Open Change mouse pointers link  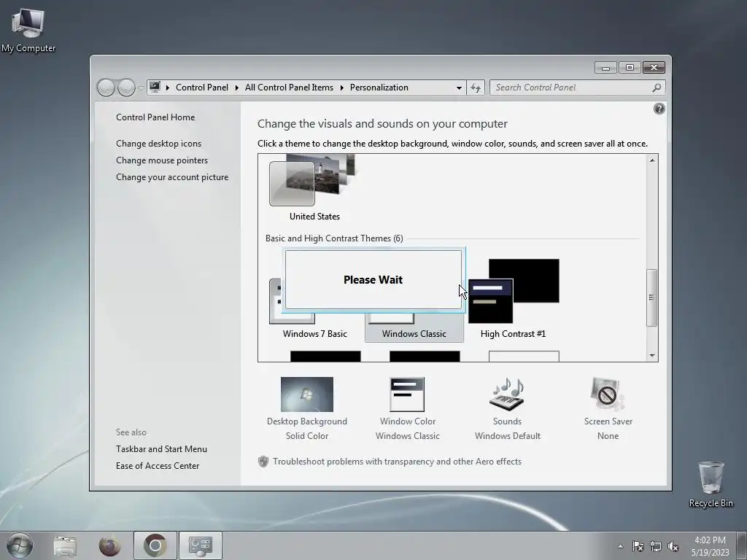click(x=162, y=160)
